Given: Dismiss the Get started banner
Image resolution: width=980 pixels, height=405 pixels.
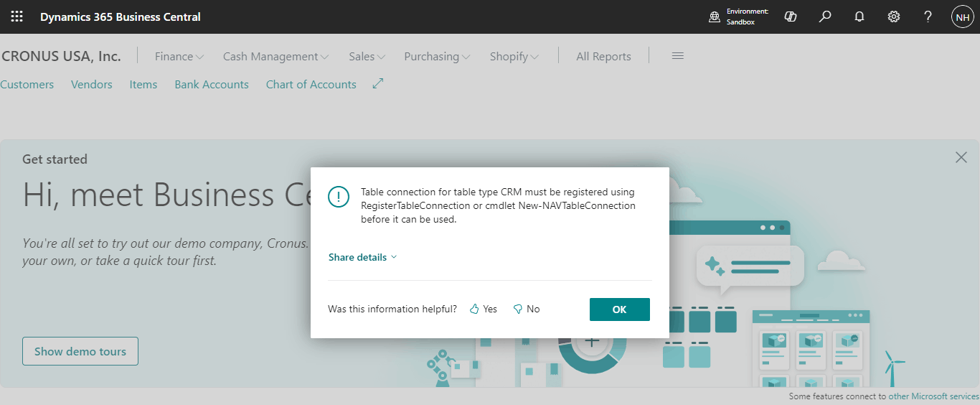Looking at the screenshot, I should click(961, 157).
